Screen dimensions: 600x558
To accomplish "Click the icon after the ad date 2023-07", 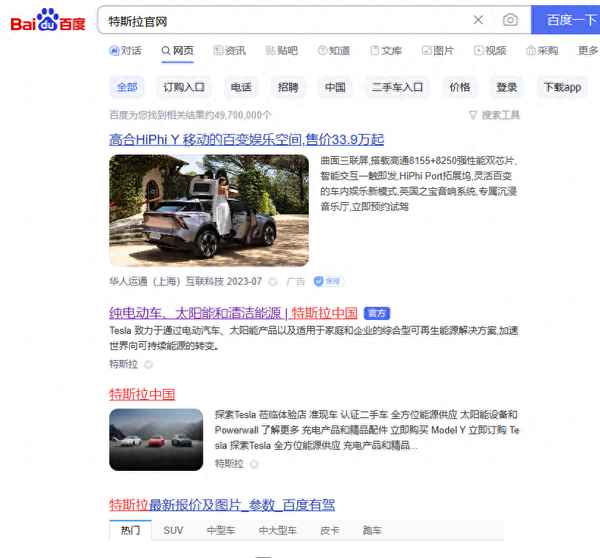I will [x=273, y=282].
